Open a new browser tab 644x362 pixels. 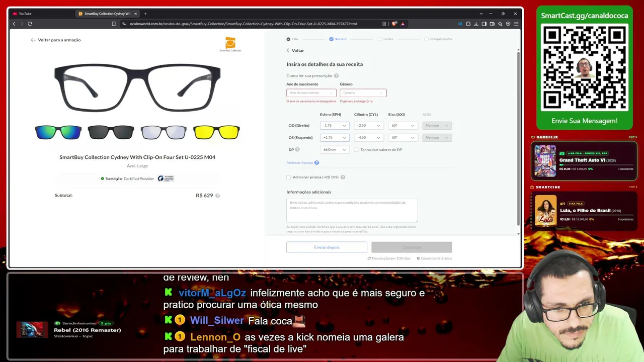point(145,14)
